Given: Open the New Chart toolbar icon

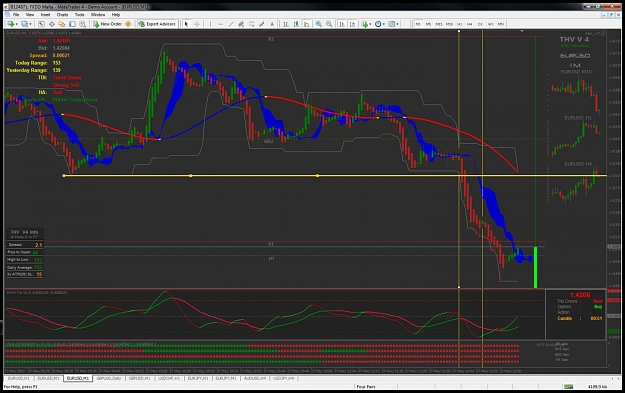Looking at the screenshot, I should [11, 24].
